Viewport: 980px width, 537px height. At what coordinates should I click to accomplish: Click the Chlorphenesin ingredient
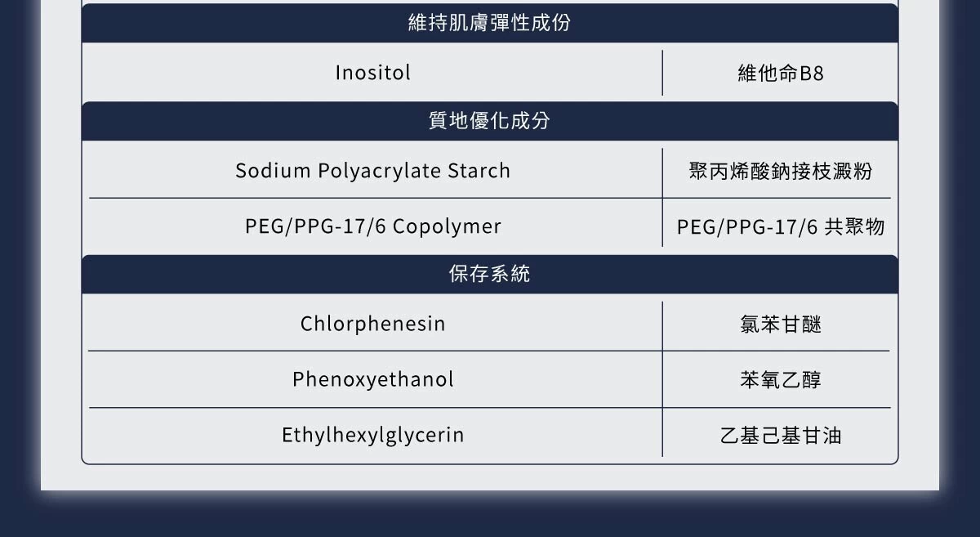tap(373, 324)
